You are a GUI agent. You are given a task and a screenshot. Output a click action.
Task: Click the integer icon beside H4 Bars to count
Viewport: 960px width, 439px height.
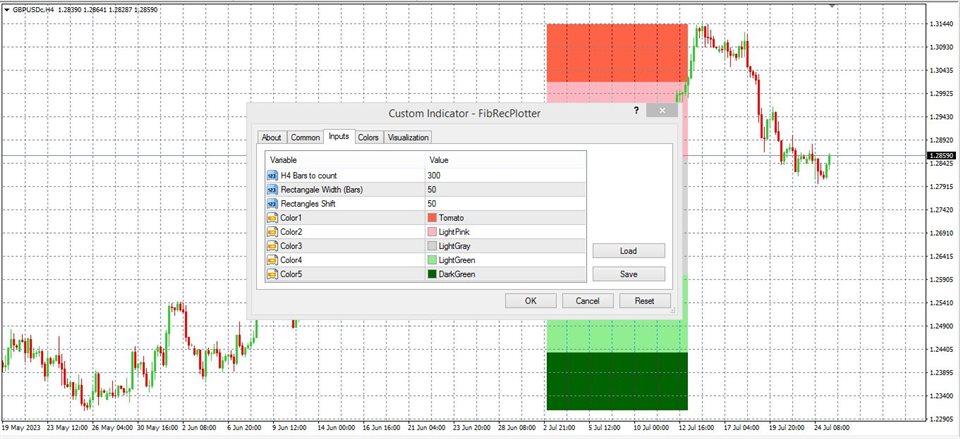tap(273, 175)
